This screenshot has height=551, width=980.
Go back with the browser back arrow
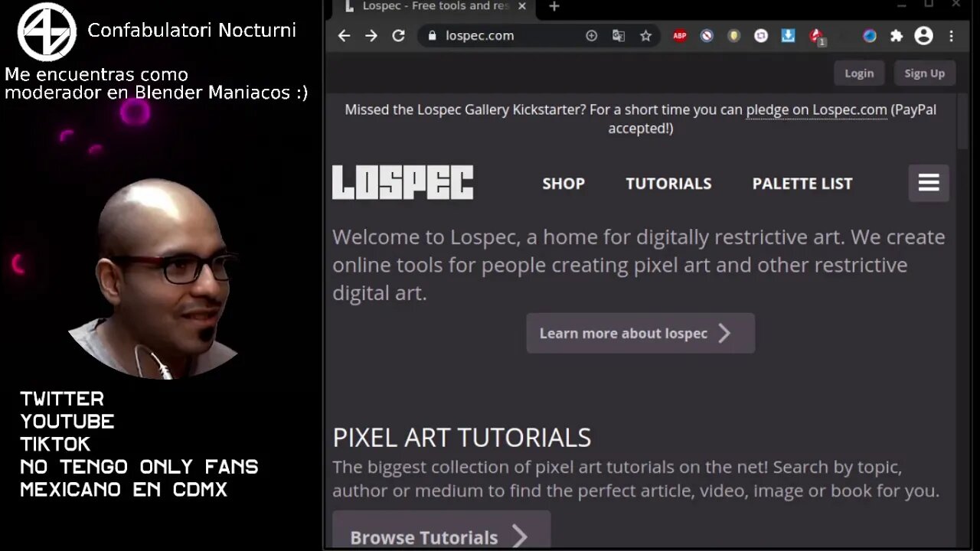click(344, 35)
